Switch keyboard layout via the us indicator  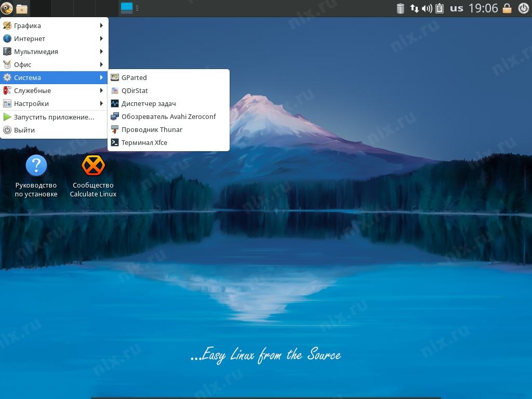[457, 8]
